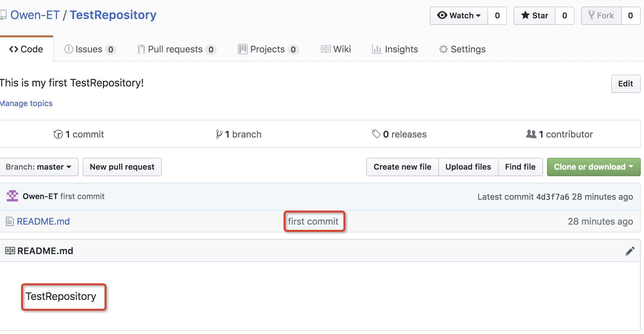Click the first commit message in README.md row

[313, 222]
